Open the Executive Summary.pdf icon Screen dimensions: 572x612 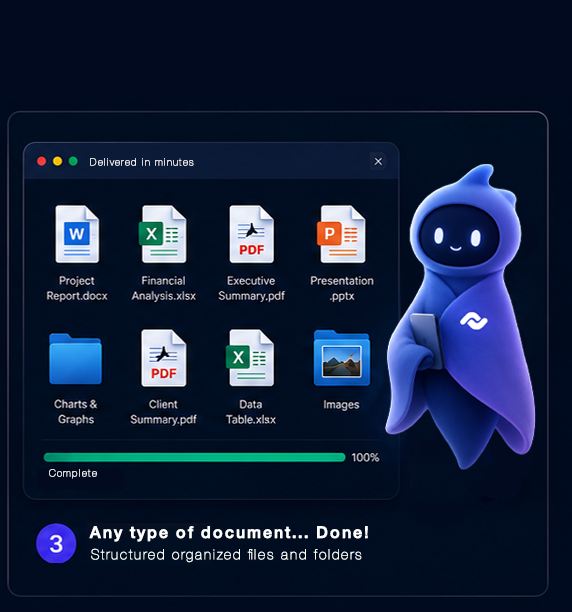coord(251,234)
